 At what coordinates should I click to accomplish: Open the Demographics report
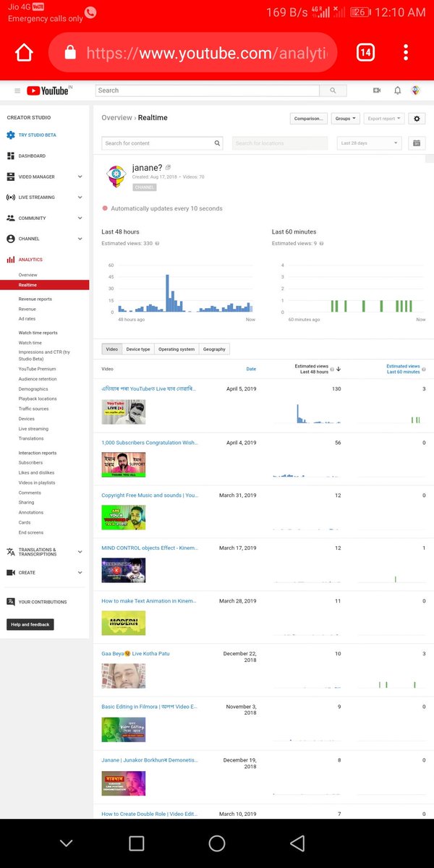(x=33, y=389)
